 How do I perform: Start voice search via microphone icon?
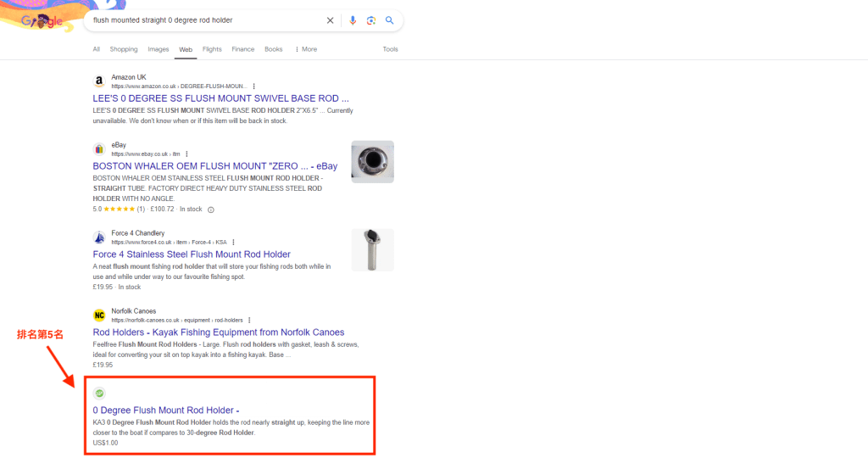pos(353,20)
